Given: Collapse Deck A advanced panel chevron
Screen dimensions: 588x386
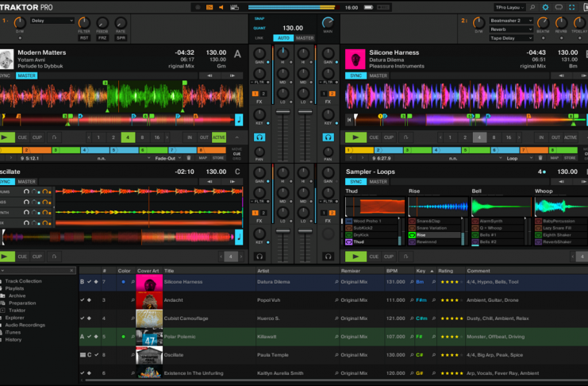Looking at the screenshot, I should 237,137.
